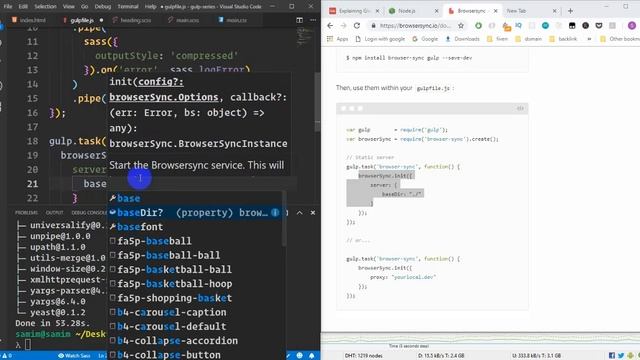This screenshot has height=360, width=640.
Task: Open the Output panel tab
Action: click(55, 213)
